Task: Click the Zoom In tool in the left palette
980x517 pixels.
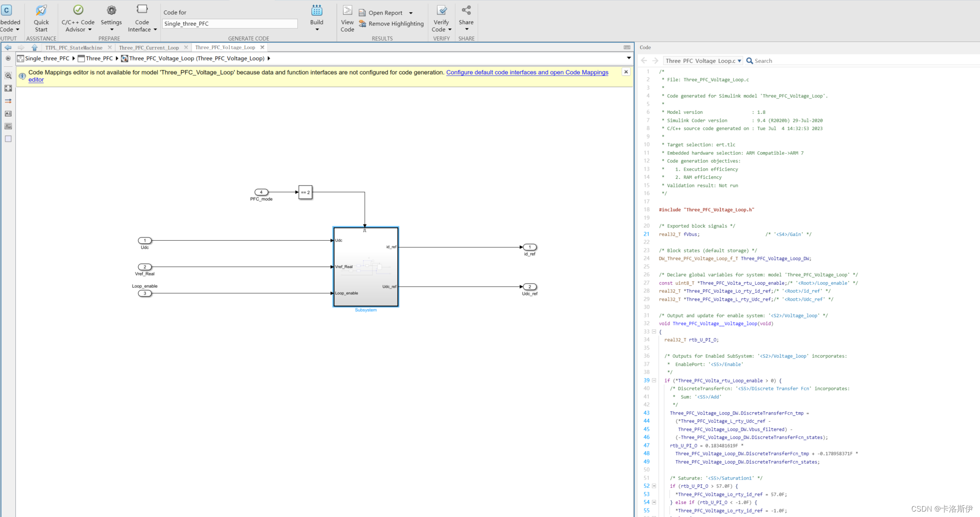Action: 8,76
